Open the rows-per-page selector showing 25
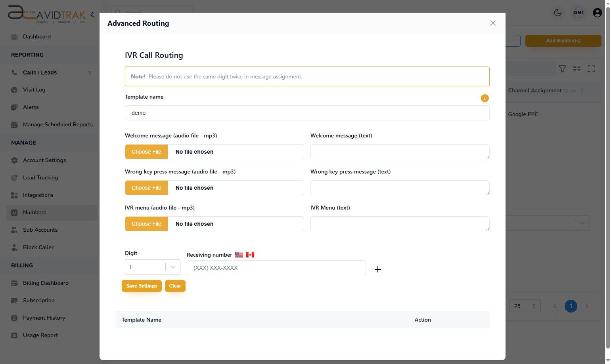Image resolution: width=611 pixels, height=364 pixels. pos(525,306)
